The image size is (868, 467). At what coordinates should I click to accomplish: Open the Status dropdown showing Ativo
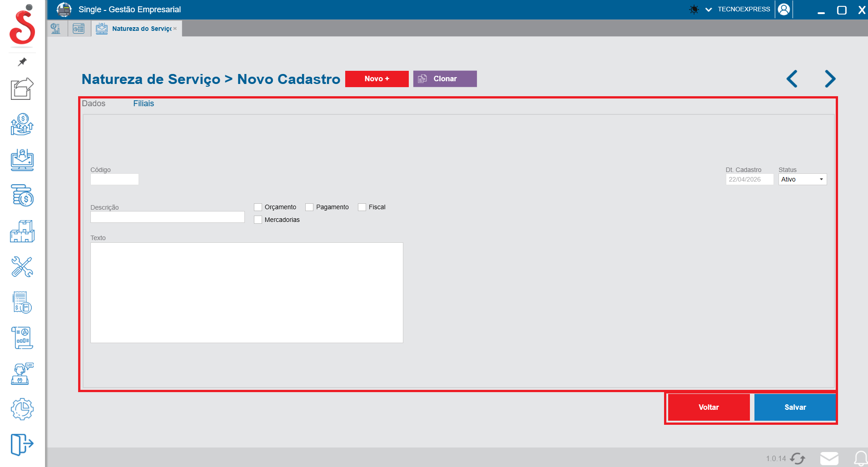[802, 180]
